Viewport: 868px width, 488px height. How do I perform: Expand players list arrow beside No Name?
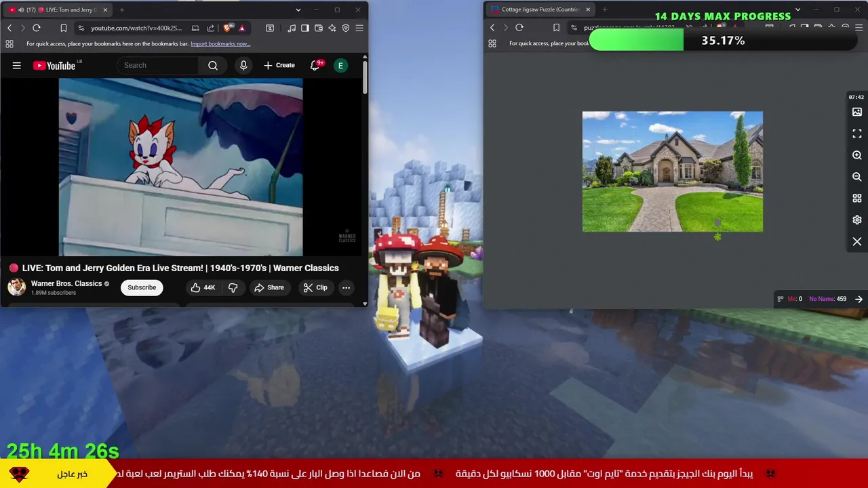859,299
